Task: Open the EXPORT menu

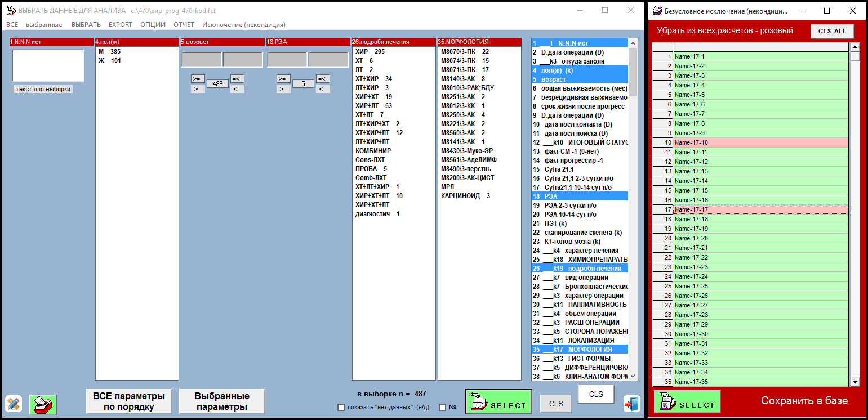Action: [x=120, y=25]
